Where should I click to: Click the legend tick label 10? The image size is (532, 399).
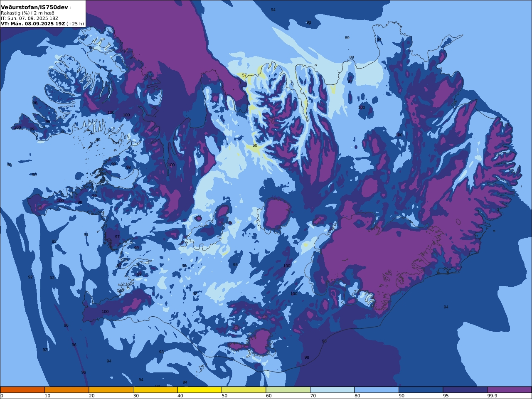coord(47,396)
